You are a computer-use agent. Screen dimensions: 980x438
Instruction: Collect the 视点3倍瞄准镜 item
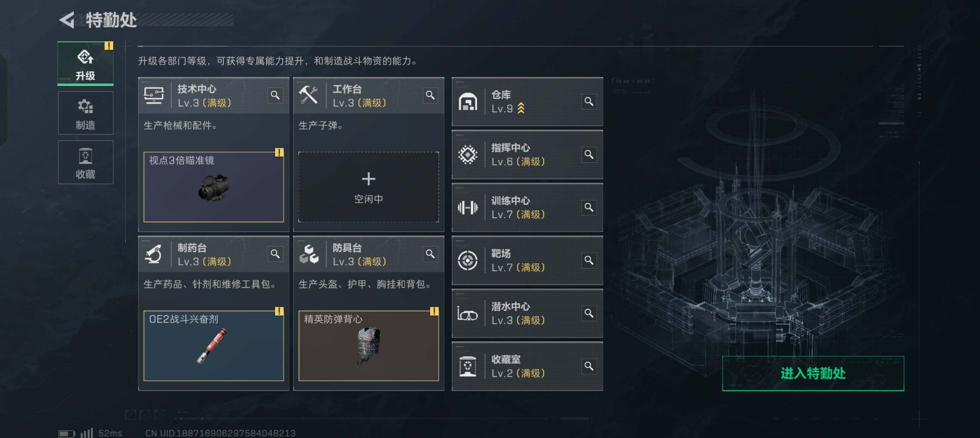(214, 187)
